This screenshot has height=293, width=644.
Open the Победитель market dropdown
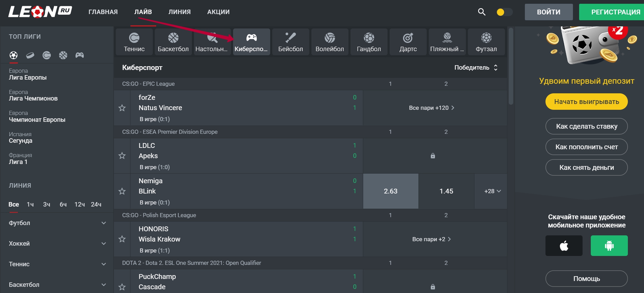(476, 68)
